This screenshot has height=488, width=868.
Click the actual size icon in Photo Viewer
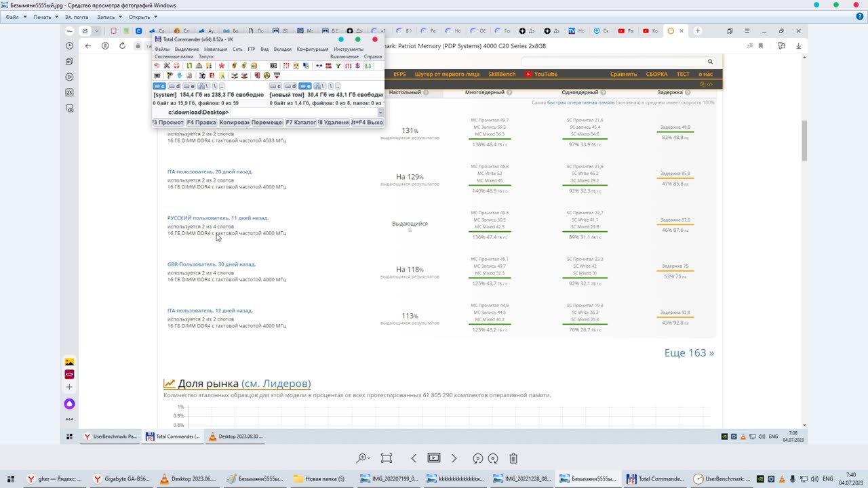pyautogui.click(x=387, y=458)
